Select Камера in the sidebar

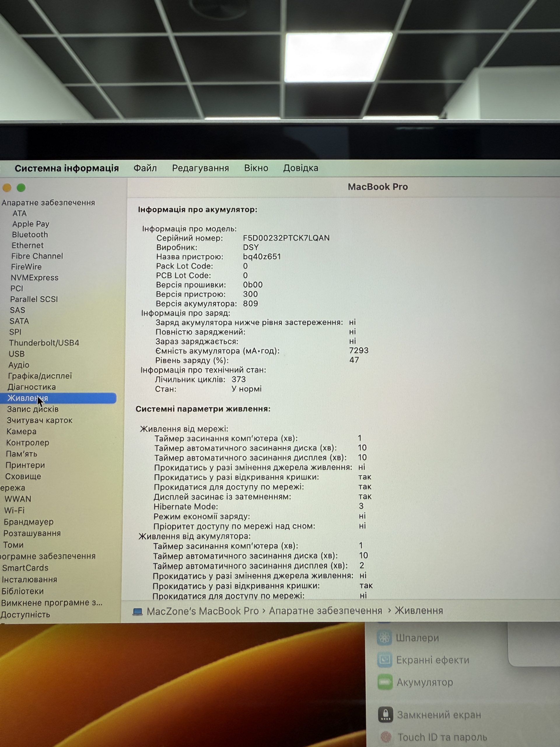click(21, 432)
